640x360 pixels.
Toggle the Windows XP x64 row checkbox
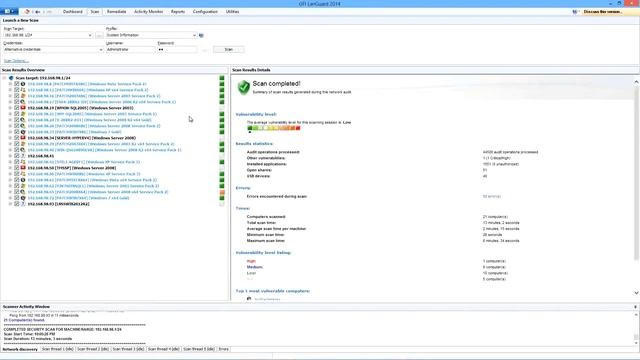click(17, 90)
